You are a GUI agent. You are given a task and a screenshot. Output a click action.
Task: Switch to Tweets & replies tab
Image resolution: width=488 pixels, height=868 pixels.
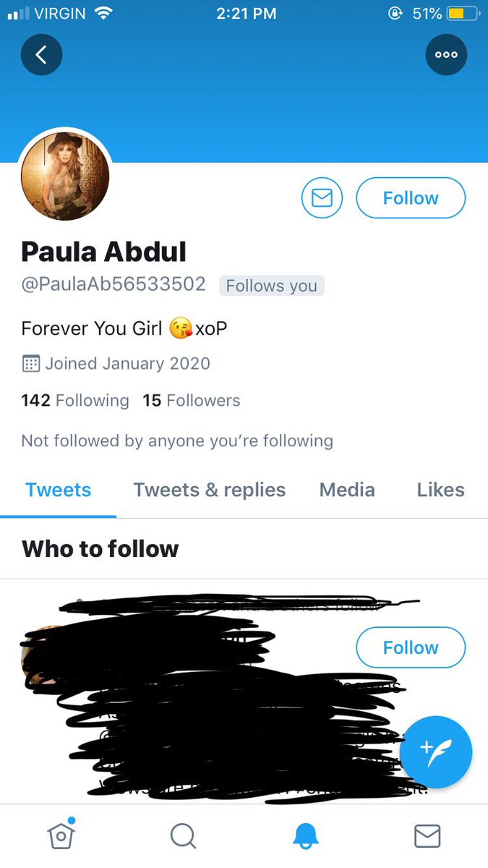point(210,490)
